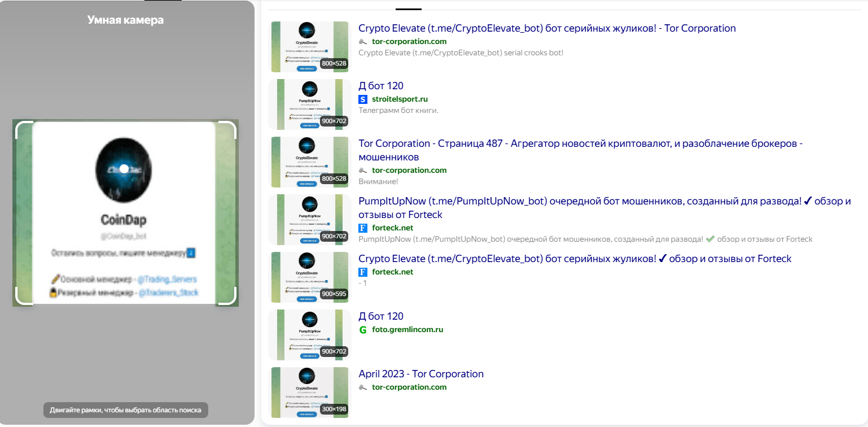Click the snippet 'Телеграмм бот книги.'
Screen dimensions: 868x427
coord(398,110)
